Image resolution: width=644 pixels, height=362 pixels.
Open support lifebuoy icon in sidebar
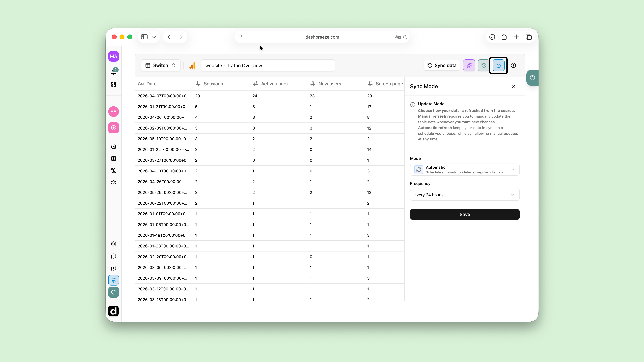[x=114, y=244]
